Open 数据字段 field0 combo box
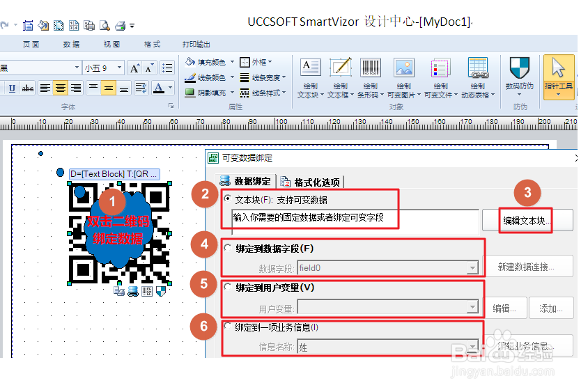This screenshot has height=392, width=588. [388, 267]
